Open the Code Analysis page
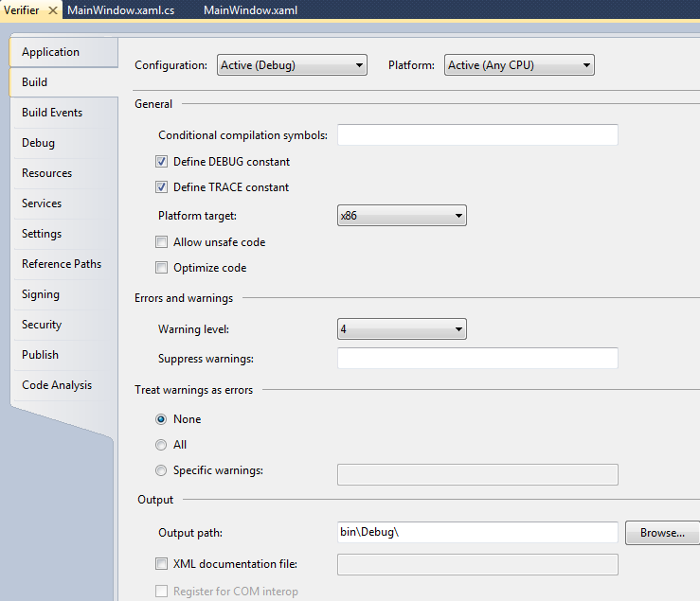 pos(57,385)
